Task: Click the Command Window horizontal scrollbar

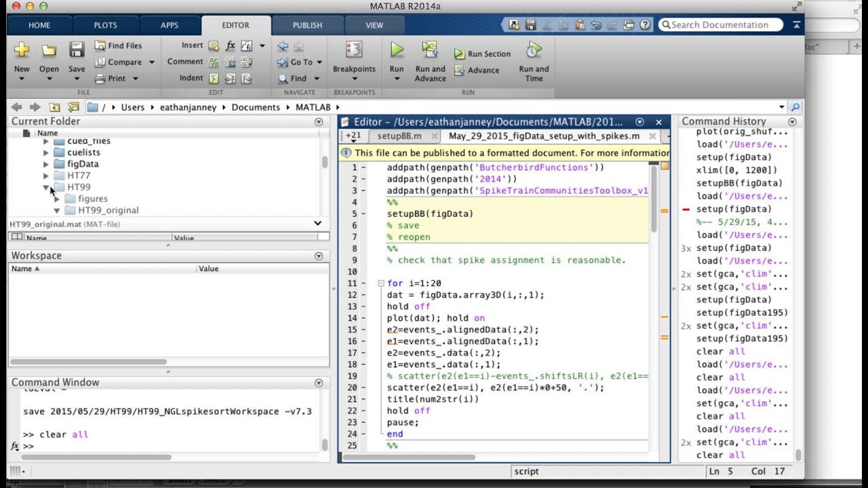Action: (96, 457)
